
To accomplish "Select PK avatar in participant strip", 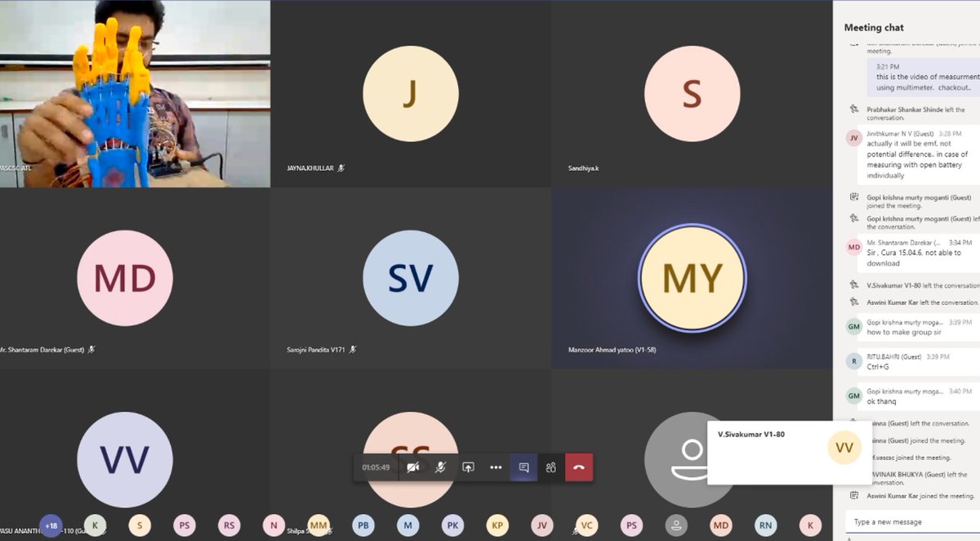I will click(452, 525).
